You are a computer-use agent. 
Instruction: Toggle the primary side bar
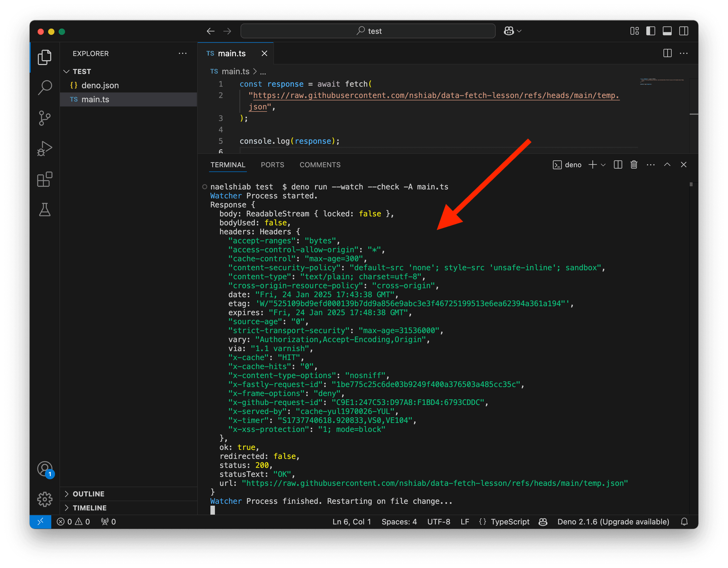pos(651,31)
